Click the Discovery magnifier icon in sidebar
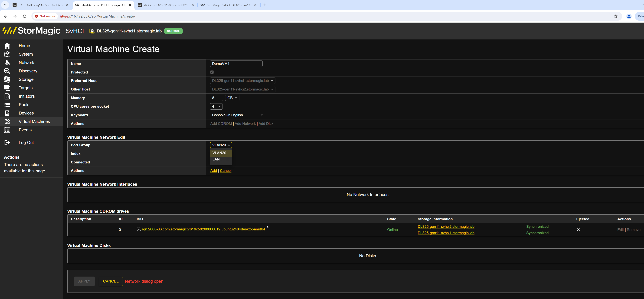Image resolution: width=644 pixels, height=299 pixels. 7,71
